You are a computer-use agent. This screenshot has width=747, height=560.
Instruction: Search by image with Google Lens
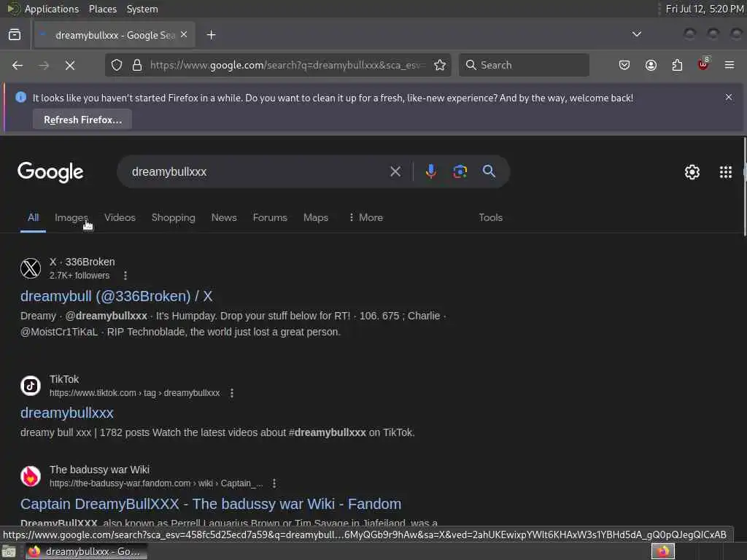pyautogui.click(x=460, y=171)
